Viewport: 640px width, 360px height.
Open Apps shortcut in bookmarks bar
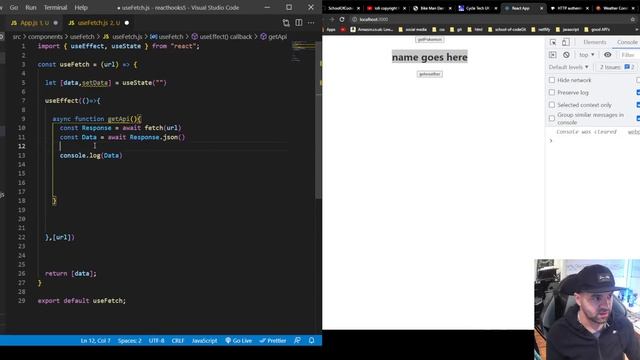pos(330,29)
